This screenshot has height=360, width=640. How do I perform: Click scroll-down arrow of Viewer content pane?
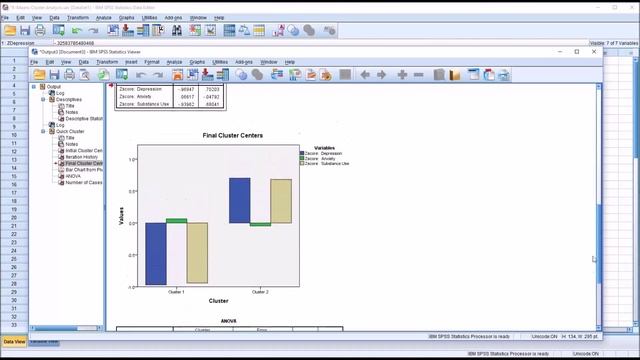pos(599,328)
